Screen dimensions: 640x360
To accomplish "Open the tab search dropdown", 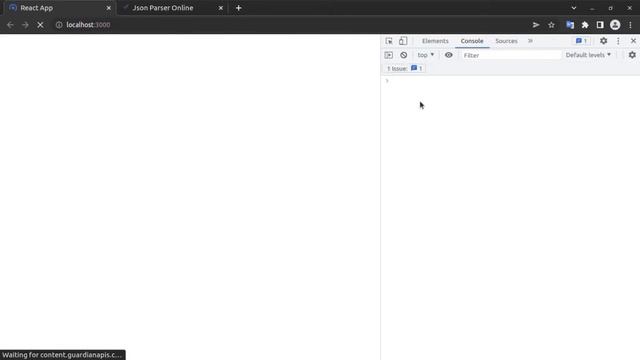I will coord(574,8).
